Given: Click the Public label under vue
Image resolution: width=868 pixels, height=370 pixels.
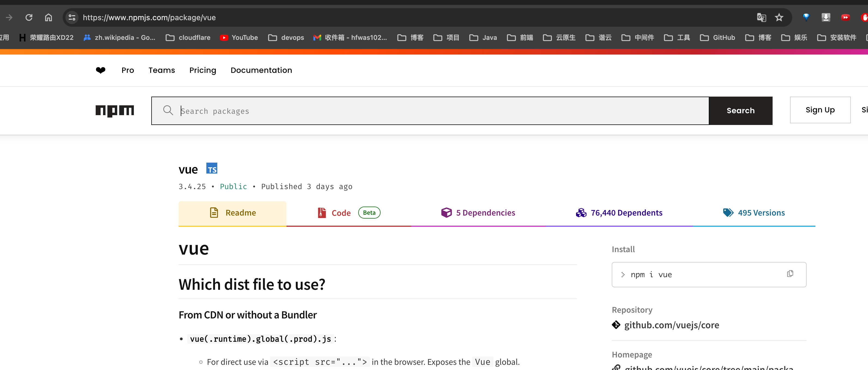Looking at the screenshot, I should [233, 187].
